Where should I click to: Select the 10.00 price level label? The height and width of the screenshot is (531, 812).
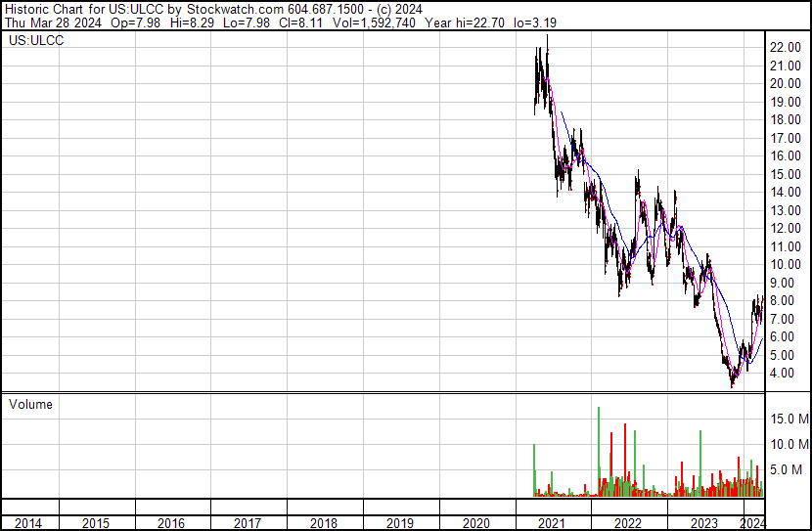787,264
